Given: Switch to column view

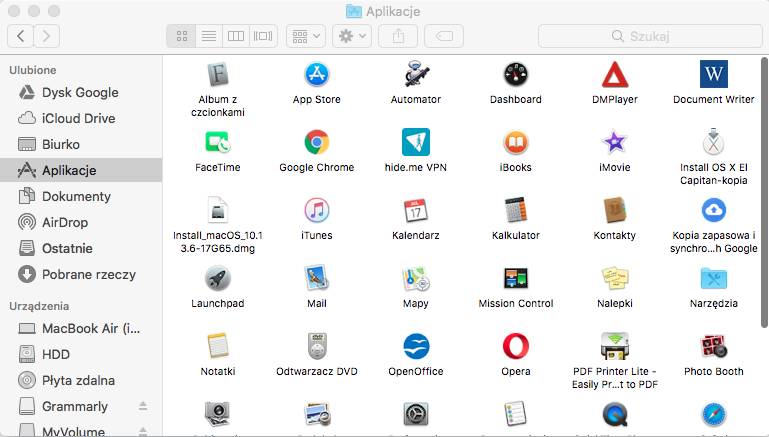Looking at the screenshot, I should [236, 36].
